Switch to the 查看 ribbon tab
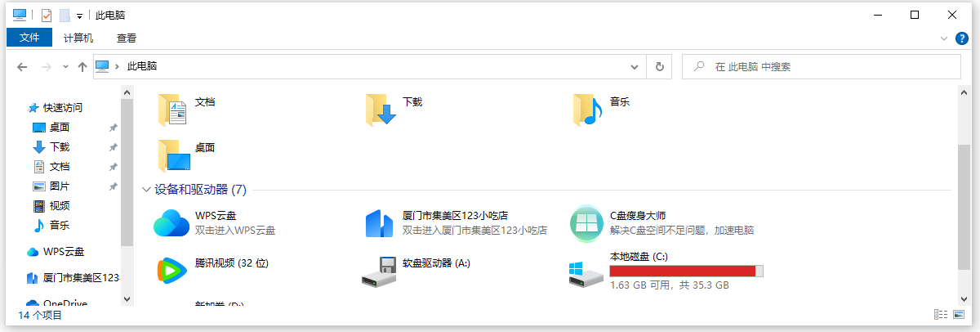This screenshot has height=332, width=980. 127,38
